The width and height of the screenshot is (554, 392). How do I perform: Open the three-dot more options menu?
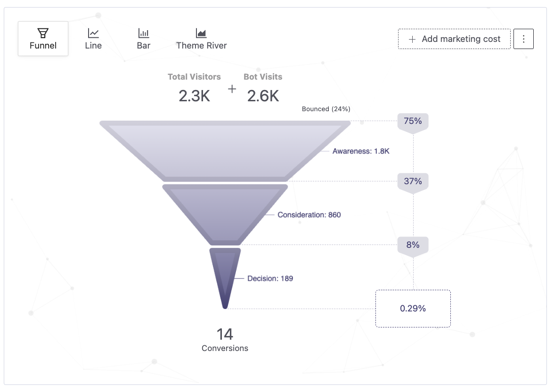coord(523,39)
